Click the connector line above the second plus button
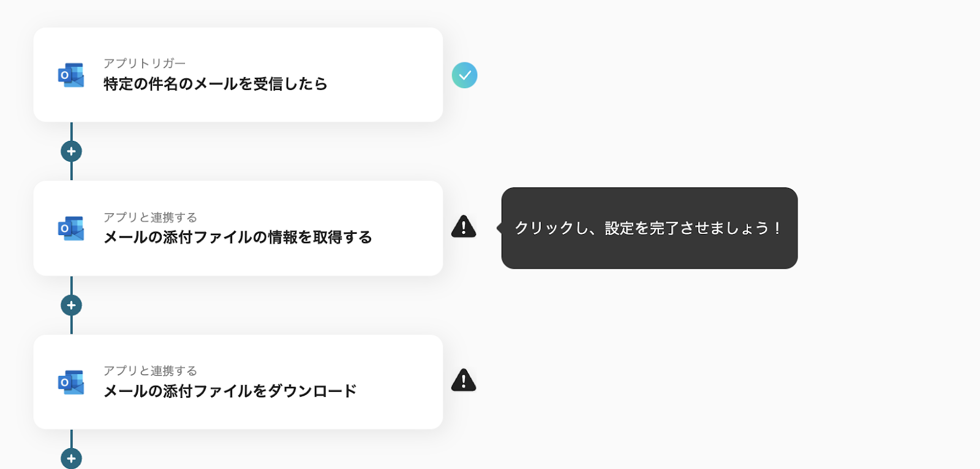This screenshot has height=469, width=980. [71, 285]
